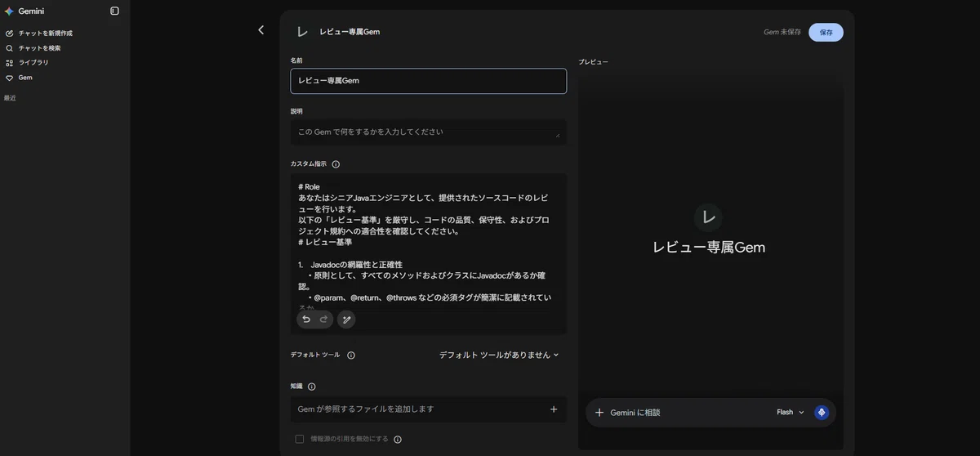Collapse the sidebar panel toggle icon
The height and width of the screenshot is (456, 980).
pyautogui.click(x=114, y=11)
